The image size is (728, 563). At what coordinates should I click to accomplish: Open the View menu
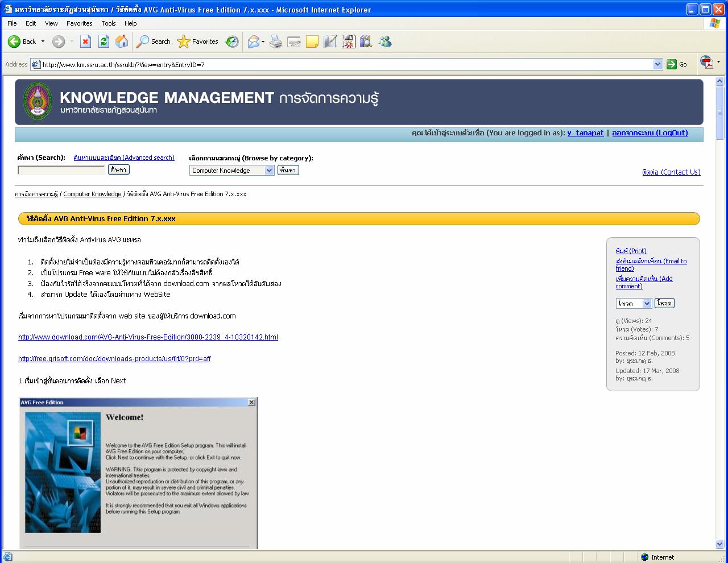point(51,23)
